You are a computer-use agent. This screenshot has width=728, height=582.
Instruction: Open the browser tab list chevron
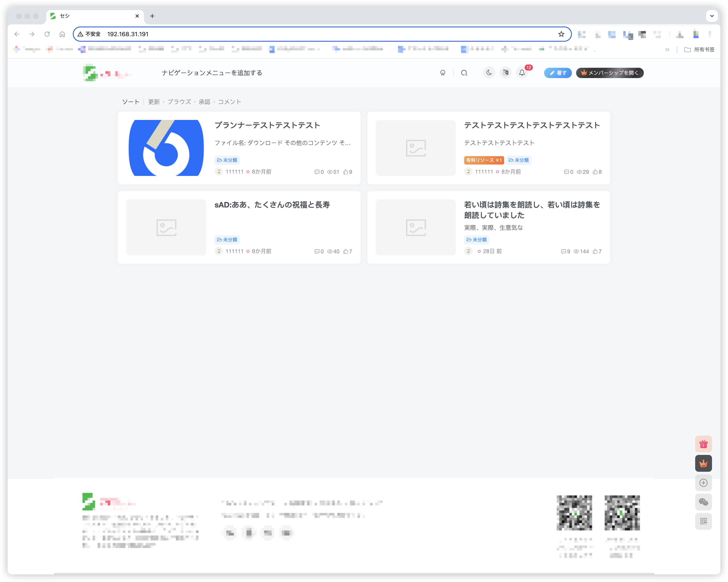tap(712, 16)
